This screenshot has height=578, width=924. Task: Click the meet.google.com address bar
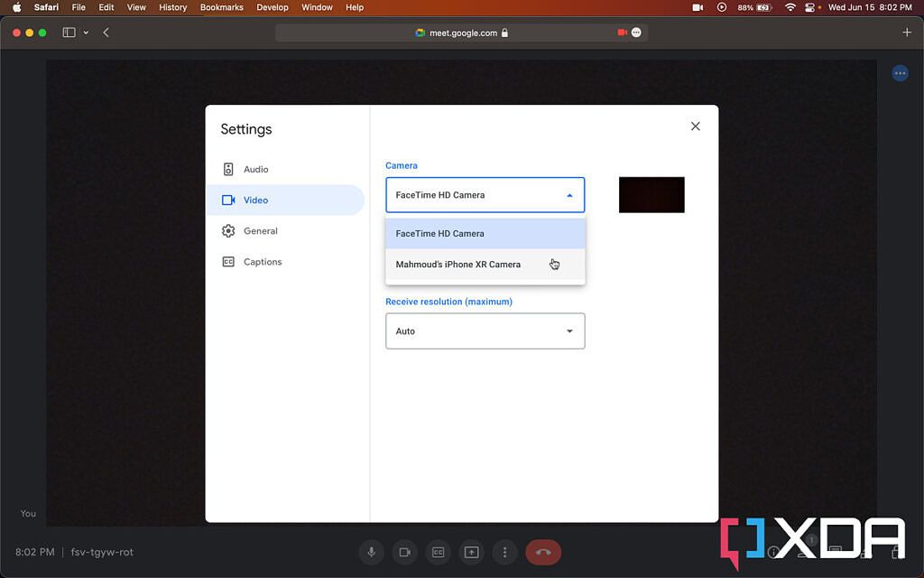tap(460, 33)
